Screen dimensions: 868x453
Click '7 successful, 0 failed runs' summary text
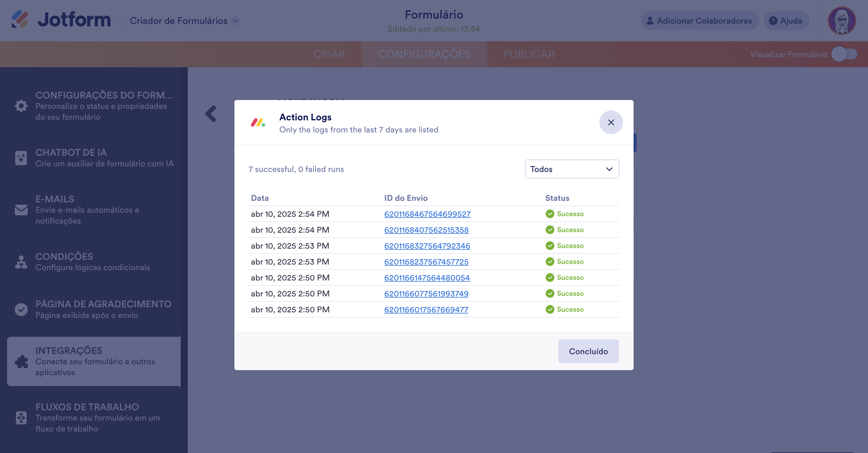click(296, 169)
